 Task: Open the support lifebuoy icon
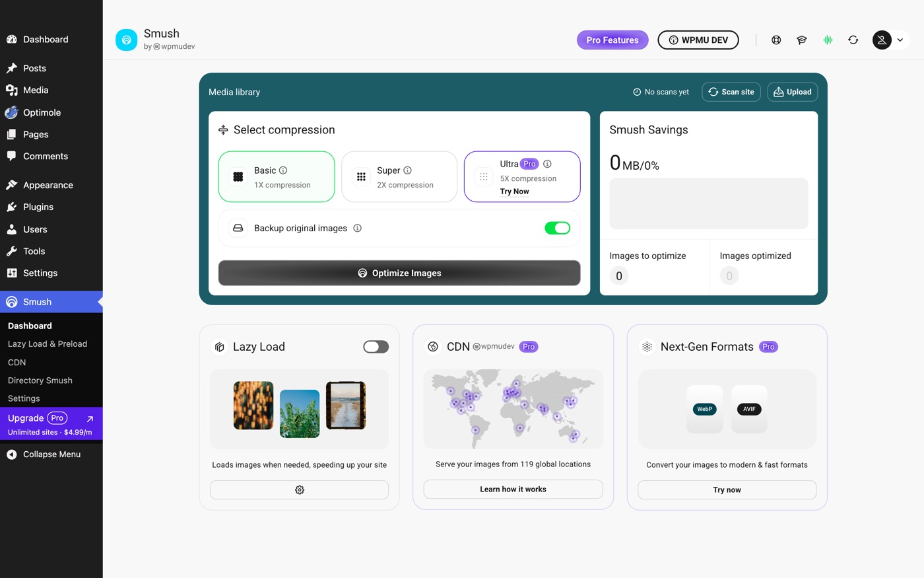tap(776, 40)
